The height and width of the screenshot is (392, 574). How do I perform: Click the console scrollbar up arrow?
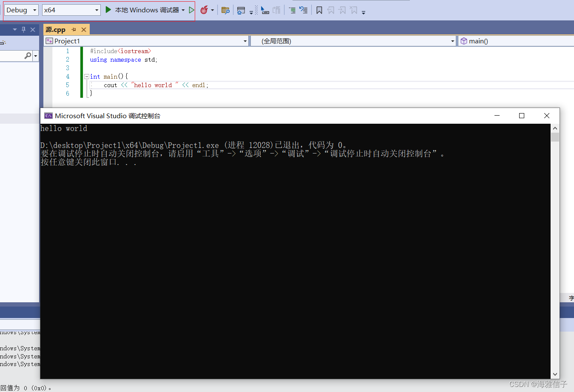[x=555, y=128]
